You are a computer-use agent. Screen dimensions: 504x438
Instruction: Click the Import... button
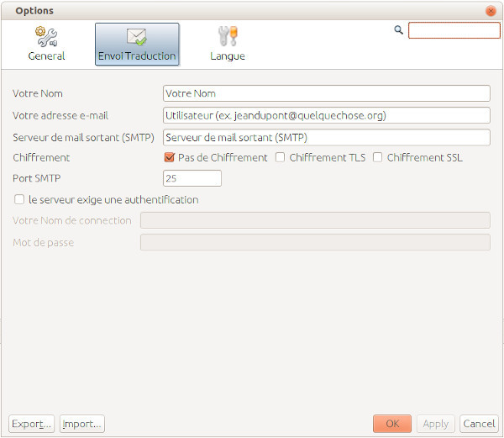click(82, 424)
